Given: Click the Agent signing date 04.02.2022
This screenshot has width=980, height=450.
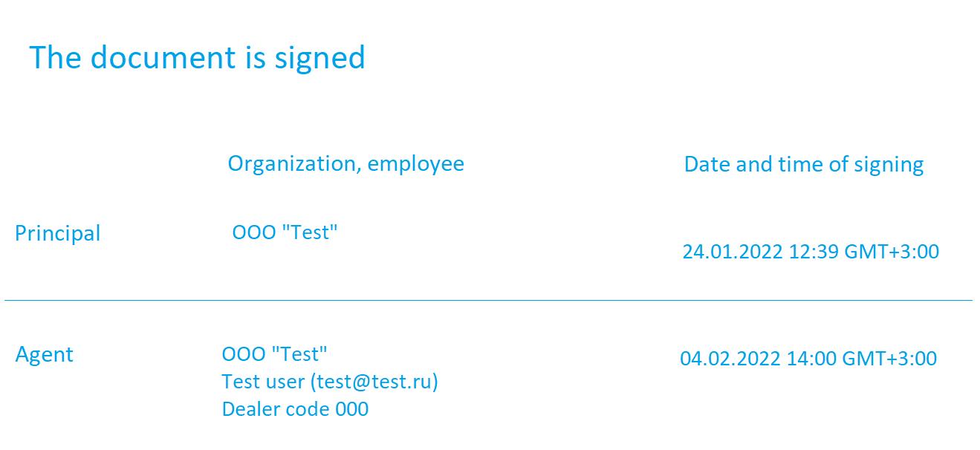Looking at the screenshot, I should (x=730, y=359).
